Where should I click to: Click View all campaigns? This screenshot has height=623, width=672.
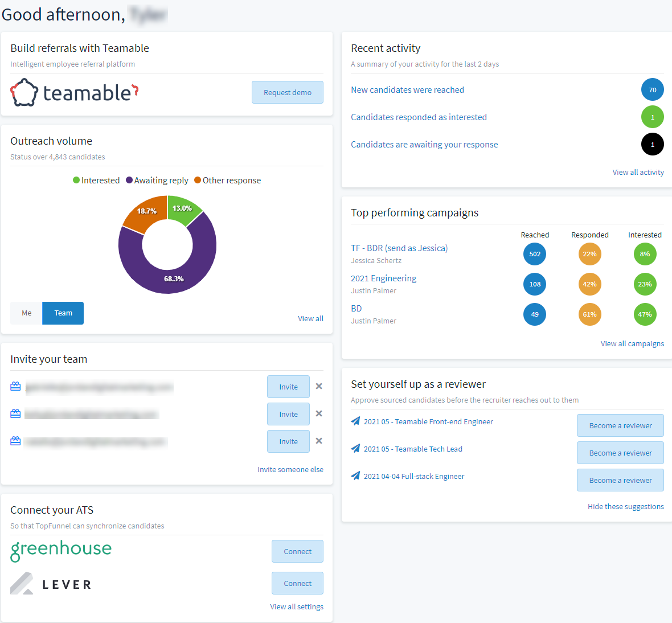pyautogui.click(x=632, y=343)
